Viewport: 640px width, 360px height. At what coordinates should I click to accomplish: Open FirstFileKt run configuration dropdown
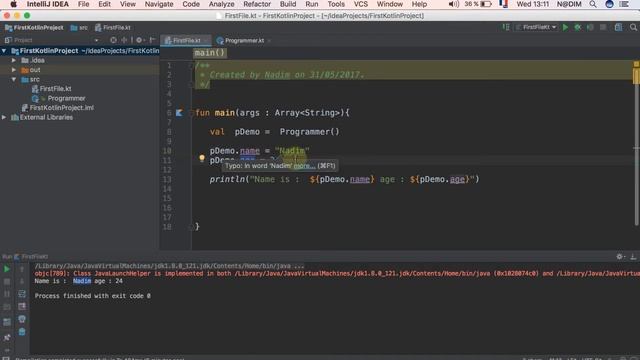click(x=536, y=27)
